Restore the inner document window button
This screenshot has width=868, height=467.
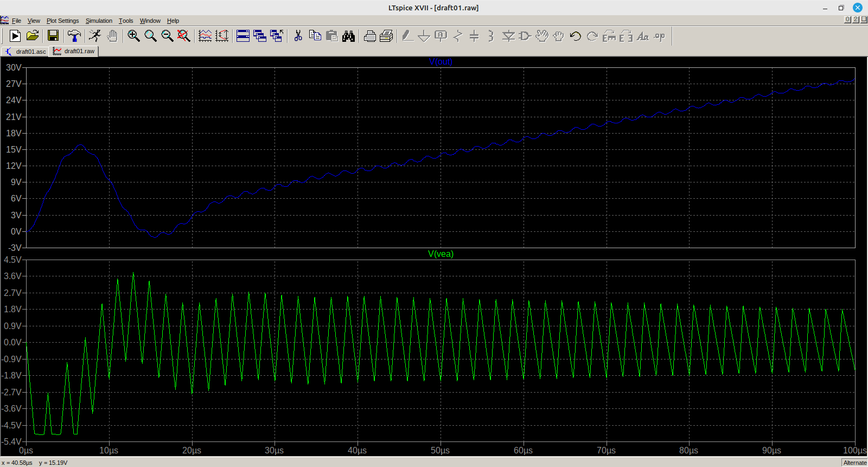tap(856, 20)
